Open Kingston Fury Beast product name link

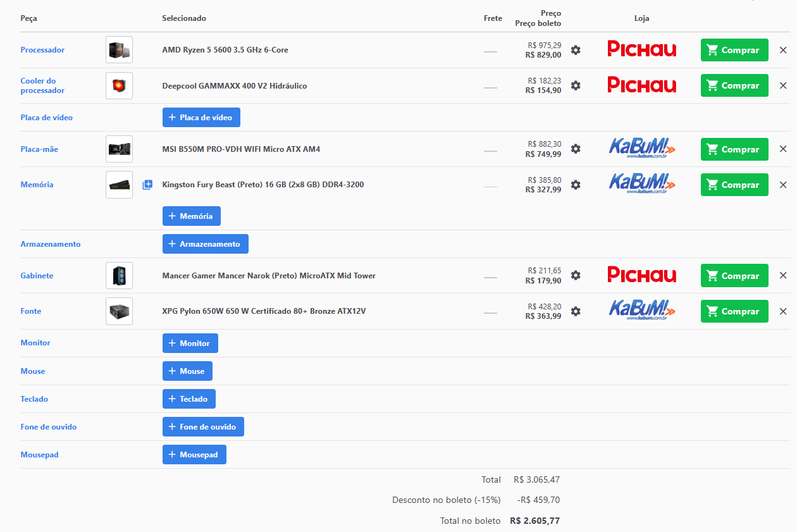(263, 185)
